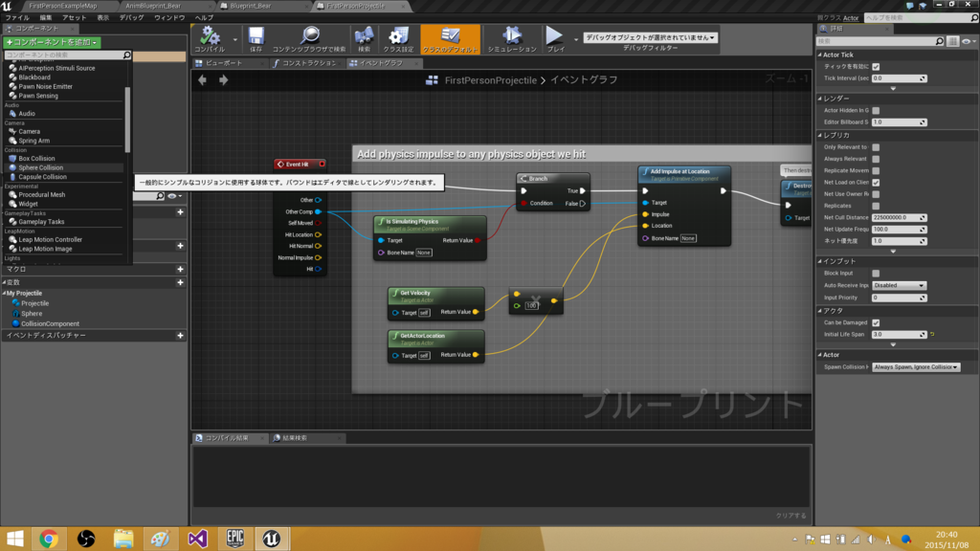
Task: Toggle the Actor Tick enabled checkbox
Action: (876, 67)
